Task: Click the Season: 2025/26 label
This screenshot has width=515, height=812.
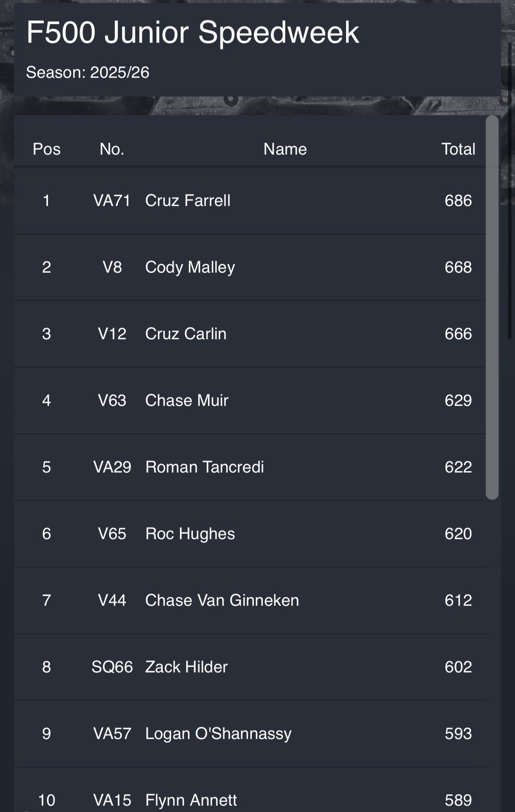Action: [x=88, y=73]
